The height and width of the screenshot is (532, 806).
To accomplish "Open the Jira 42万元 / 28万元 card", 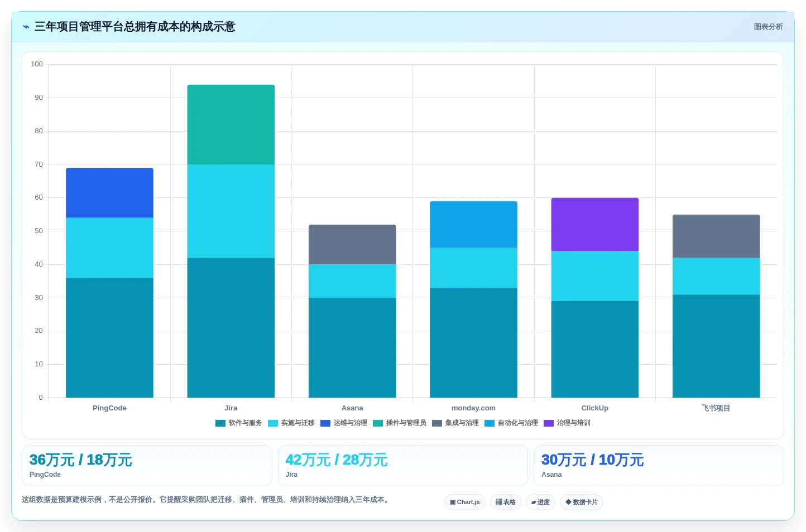I will [402, 466].
